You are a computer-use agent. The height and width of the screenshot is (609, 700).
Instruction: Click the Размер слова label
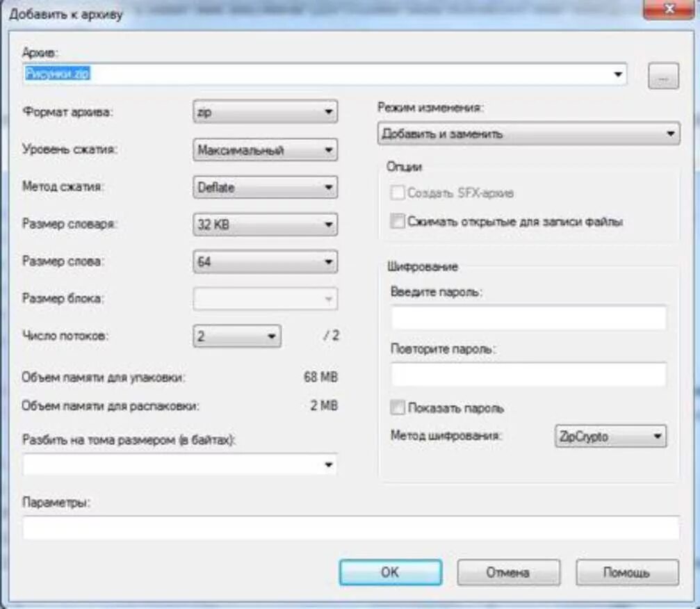coord(63,261)
